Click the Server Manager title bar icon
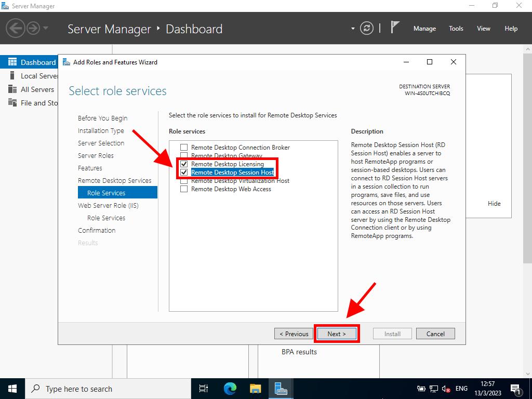532x399 pixels. click(x=5, y=6)
